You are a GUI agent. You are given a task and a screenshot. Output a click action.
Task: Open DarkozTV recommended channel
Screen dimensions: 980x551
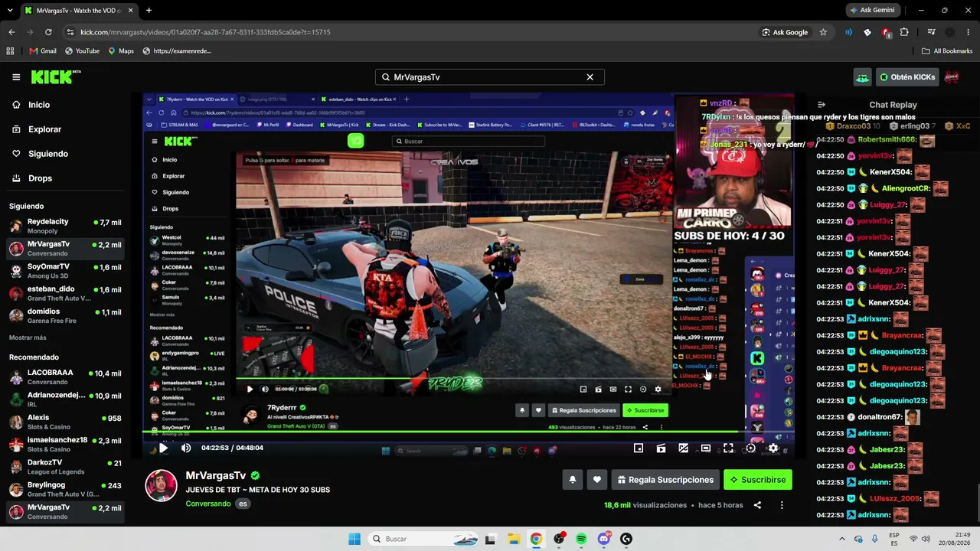point(64,467)
